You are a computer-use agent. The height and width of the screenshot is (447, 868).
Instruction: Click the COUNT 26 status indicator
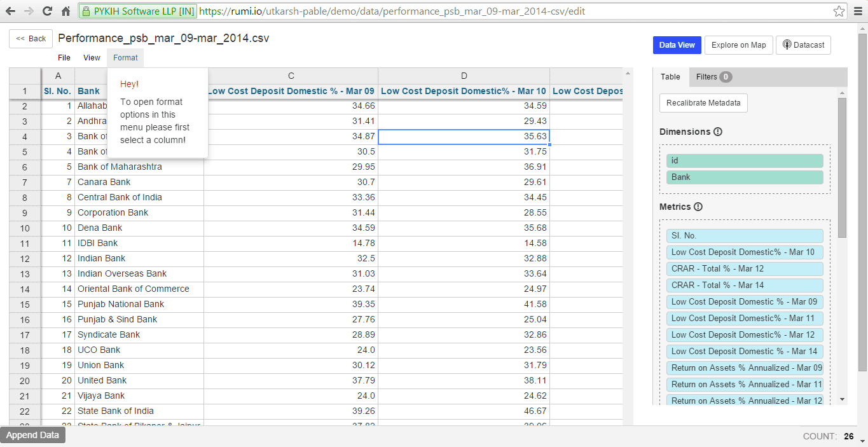pyautogui.click(x=829, y=436)
